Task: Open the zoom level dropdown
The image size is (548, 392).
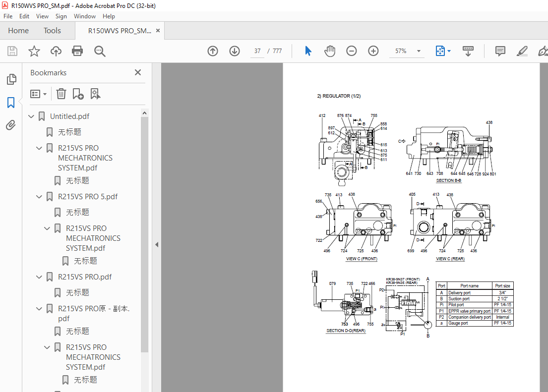Action: (419, 51)
